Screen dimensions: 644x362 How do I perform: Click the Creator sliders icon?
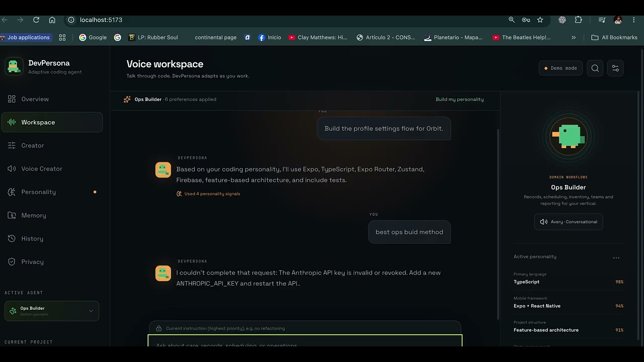click(12, 145)
